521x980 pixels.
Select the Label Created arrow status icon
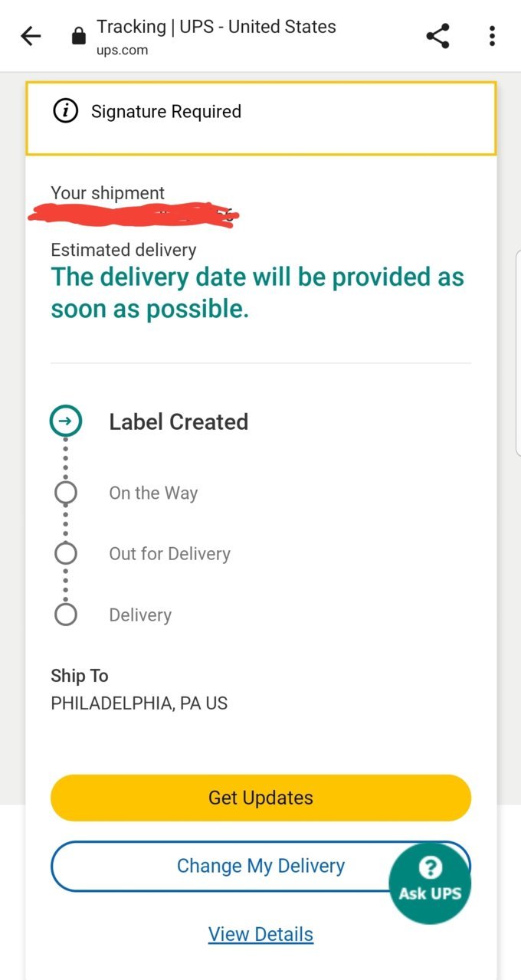66,421
